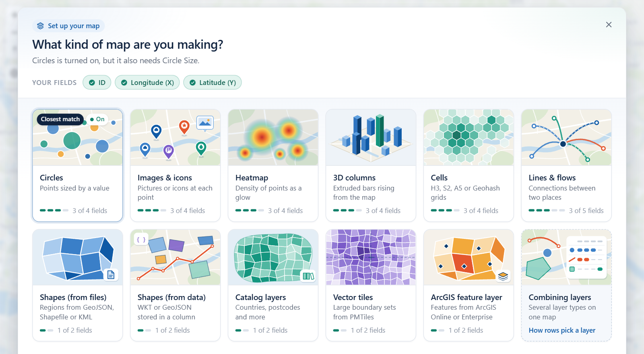The width and height of the screenshot is (644, 354).
Task: Click the YOUR FIELDS label
Action: click(54, 83)
